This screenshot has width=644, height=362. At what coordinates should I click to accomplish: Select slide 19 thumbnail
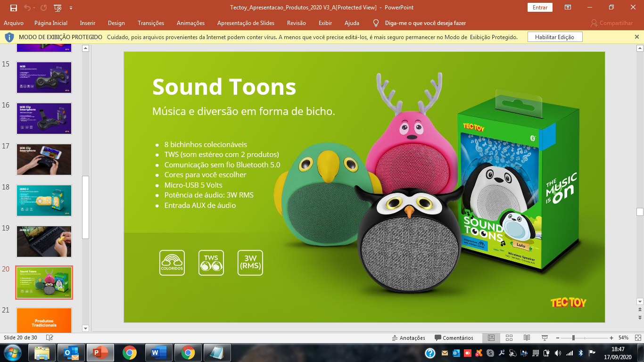(x=44, y=241)
